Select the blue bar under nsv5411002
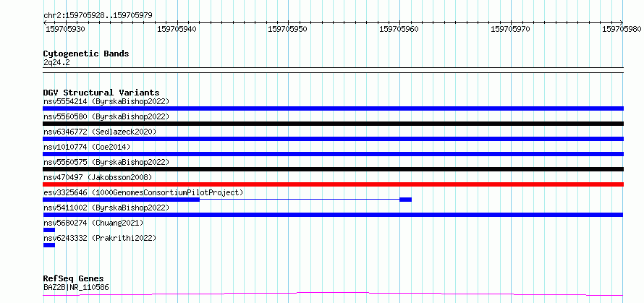Viewport: 644px width, 303px height. pyautogui.click(x=333, y=215)
